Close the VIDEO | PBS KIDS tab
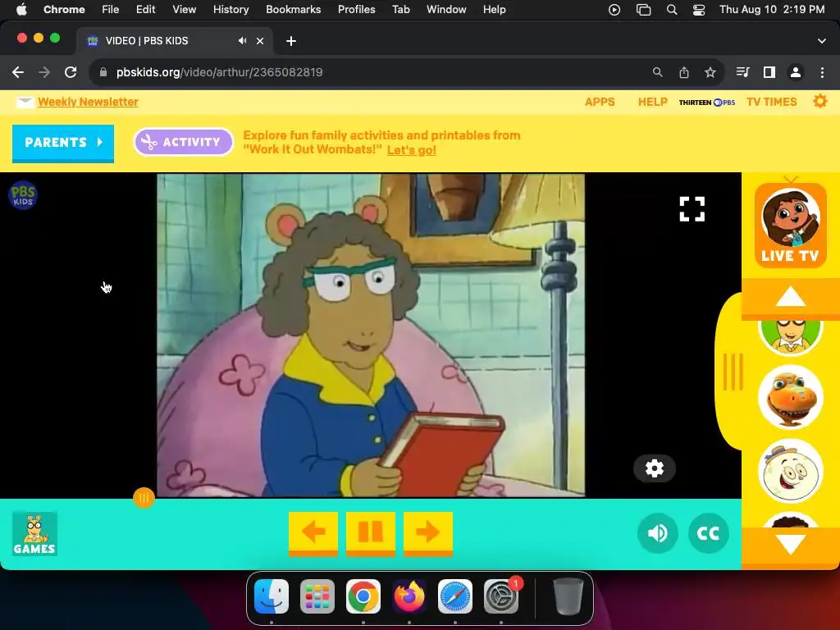The width and height of the screenshot is (840, 630). (x=260, y=41)
